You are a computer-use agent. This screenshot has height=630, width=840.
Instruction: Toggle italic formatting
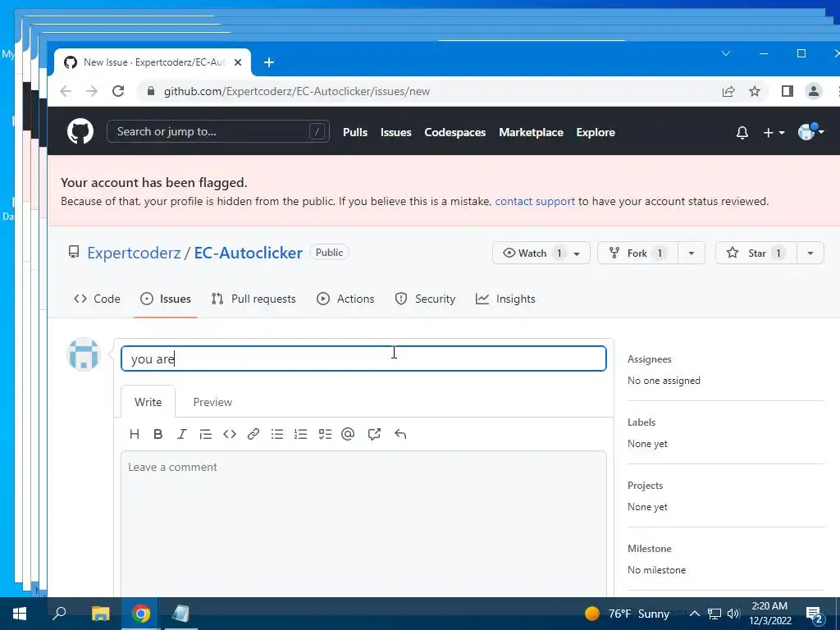coord(181,434)
